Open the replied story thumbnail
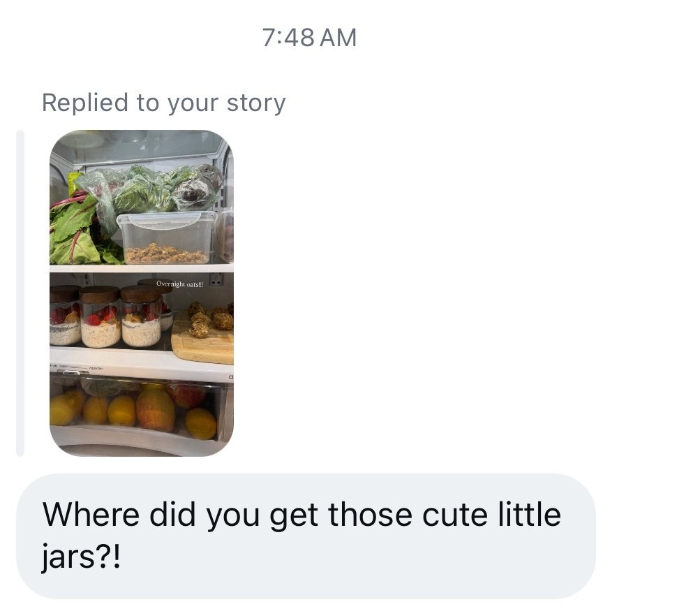This screenshot has width=700, height=609. pos(142,293)
